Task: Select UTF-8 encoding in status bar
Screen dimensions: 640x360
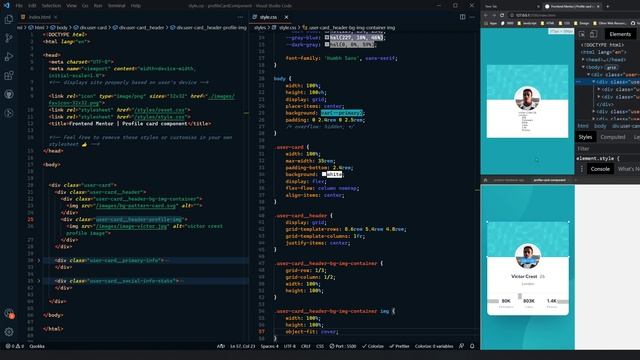Action: 289,346
